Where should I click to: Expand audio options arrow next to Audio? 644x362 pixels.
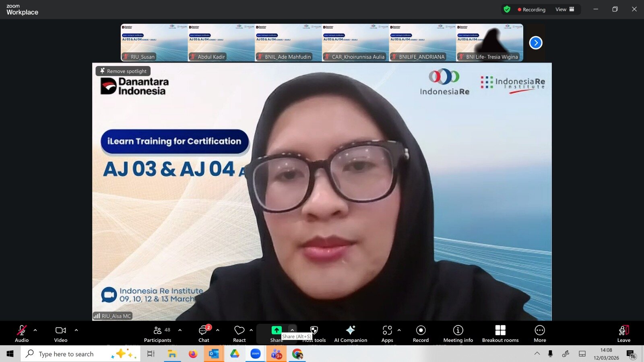(35, 330)
